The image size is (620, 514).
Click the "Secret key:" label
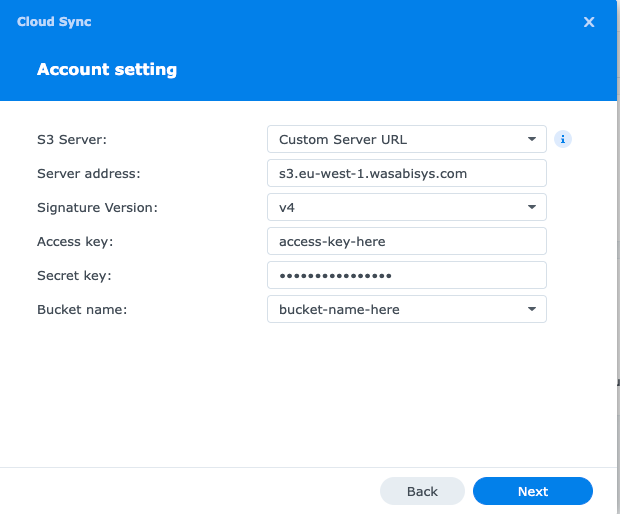(x=74, y=275)
